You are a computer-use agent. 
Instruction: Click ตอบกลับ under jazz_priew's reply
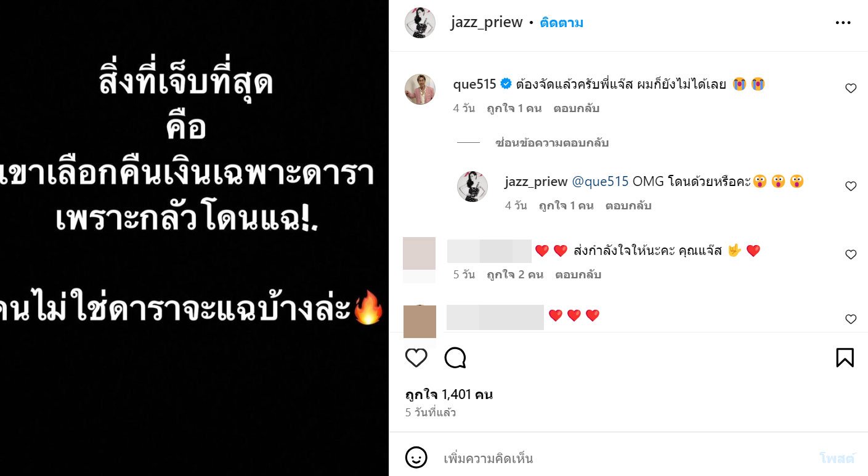[x=628, y=206]
